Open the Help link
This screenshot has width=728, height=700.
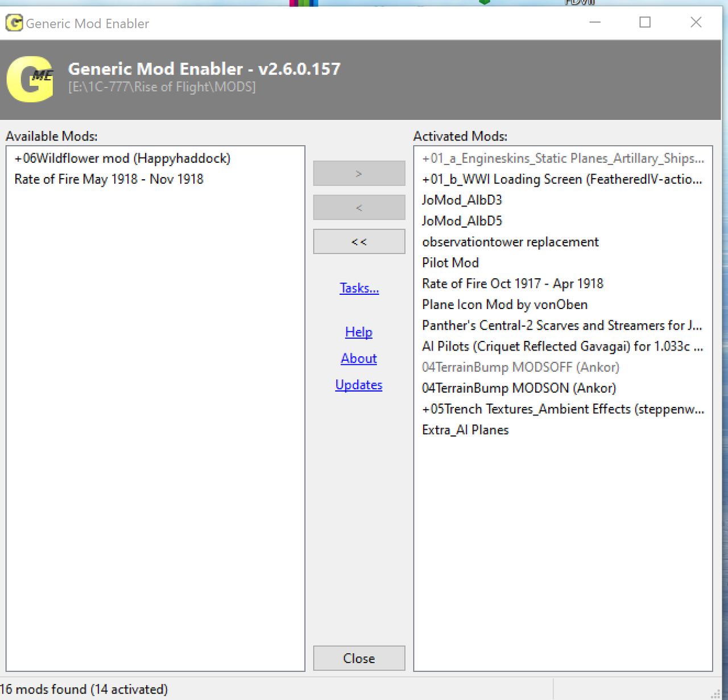[359, 332]
